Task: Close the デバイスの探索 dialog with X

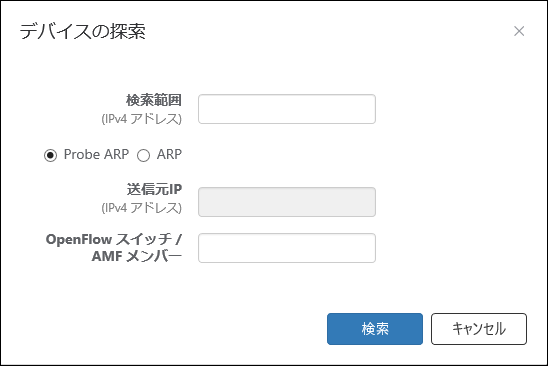Action: (519, 31)
